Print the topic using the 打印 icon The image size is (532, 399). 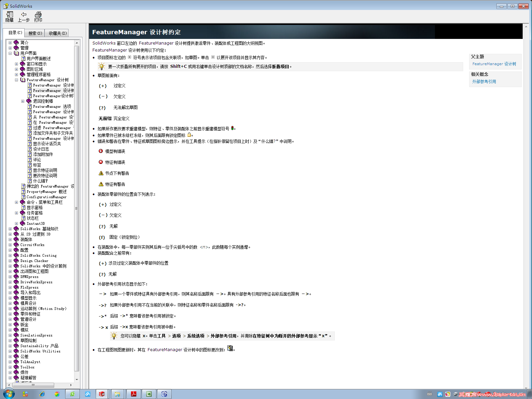[38, 14]
